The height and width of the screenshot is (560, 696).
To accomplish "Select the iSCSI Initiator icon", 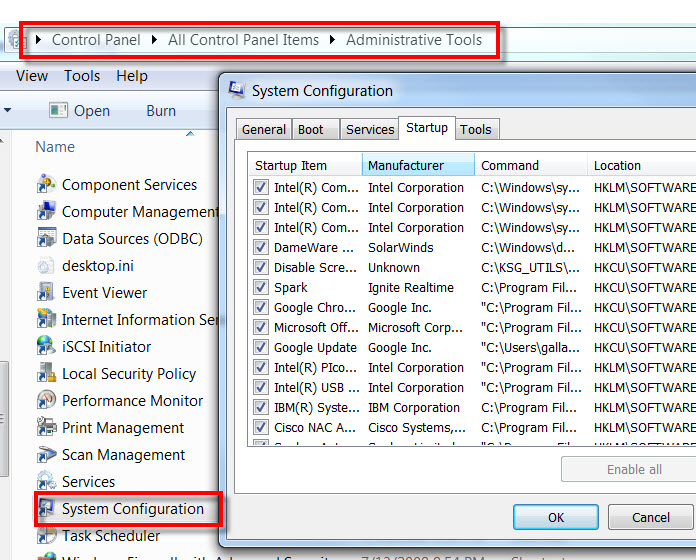I will pos(46,347).
